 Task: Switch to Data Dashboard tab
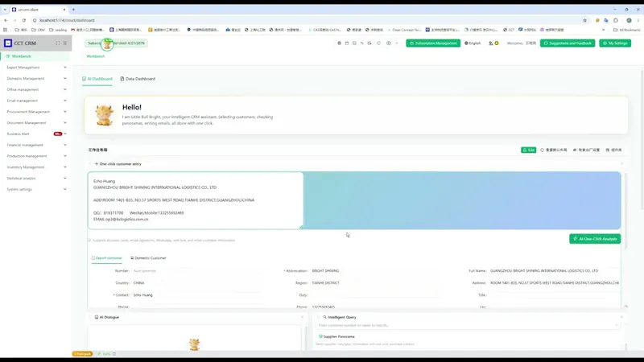click(138, 79)
